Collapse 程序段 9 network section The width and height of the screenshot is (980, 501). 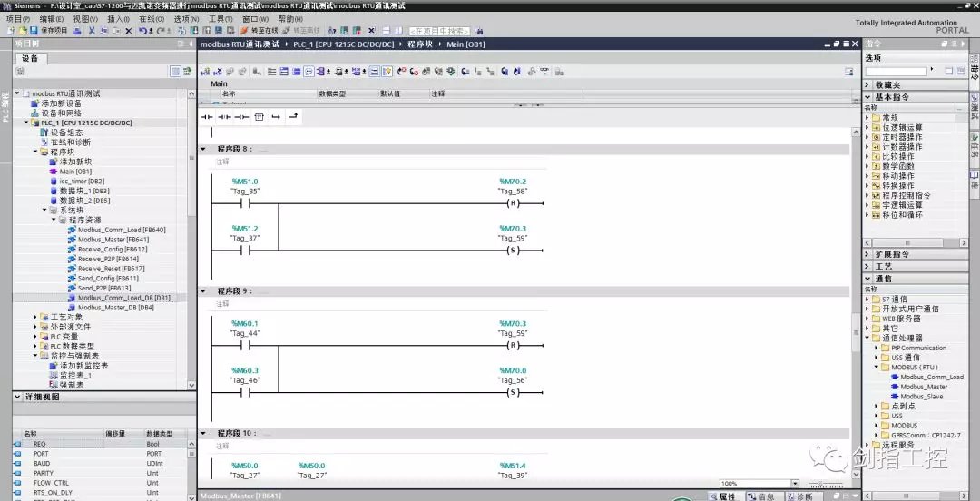[203, 291]
